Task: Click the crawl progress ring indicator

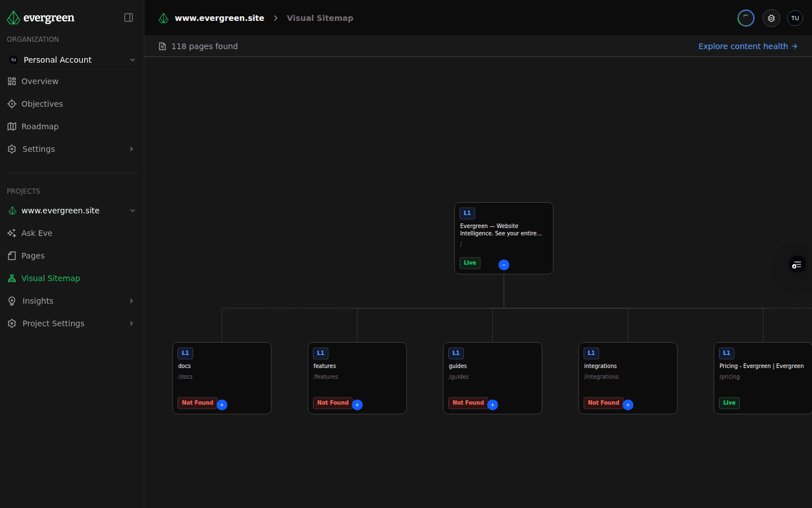Action: tap(745, 17)
